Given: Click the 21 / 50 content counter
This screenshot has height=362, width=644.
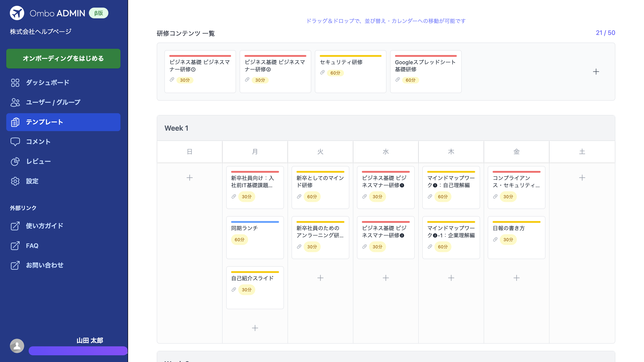Looking at the screenshot, I should point(605,33).
